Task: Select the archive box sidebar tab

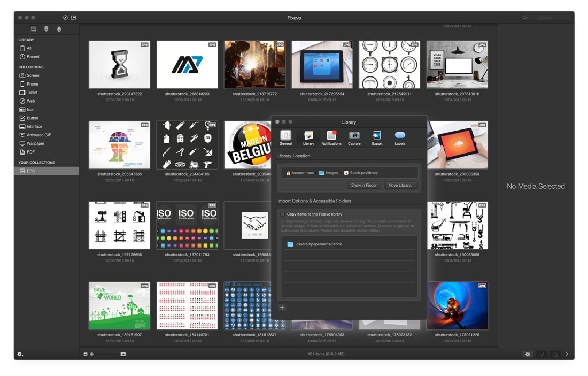Action: [34, 29]
